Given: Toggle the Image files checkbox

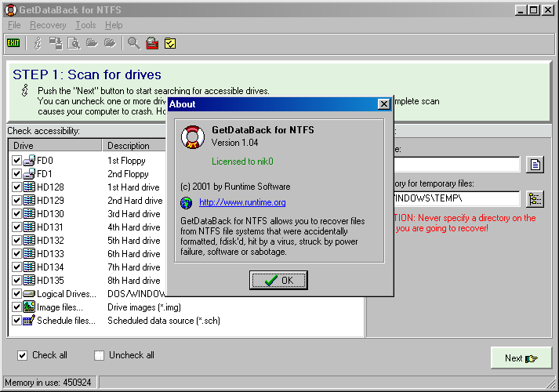Looking at the screenshot, I should pyautogui.click(x=17, y=307).
